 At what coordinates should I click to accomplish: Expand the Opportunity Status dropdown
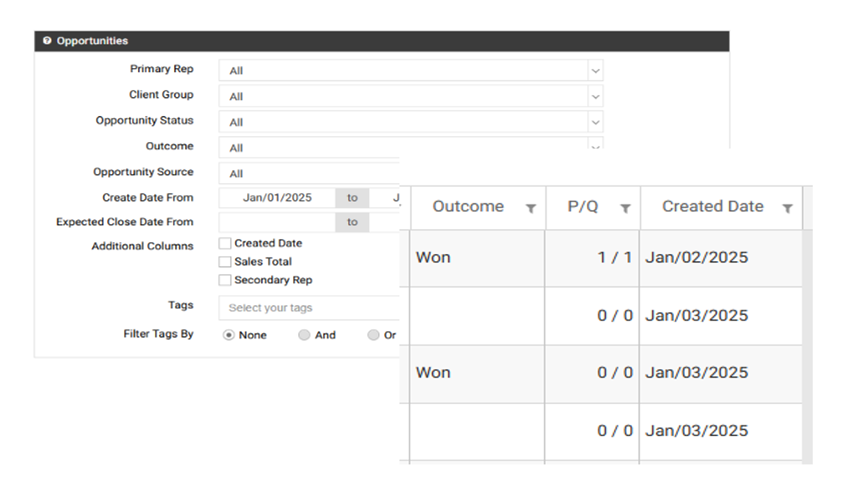tap(595, 122)
